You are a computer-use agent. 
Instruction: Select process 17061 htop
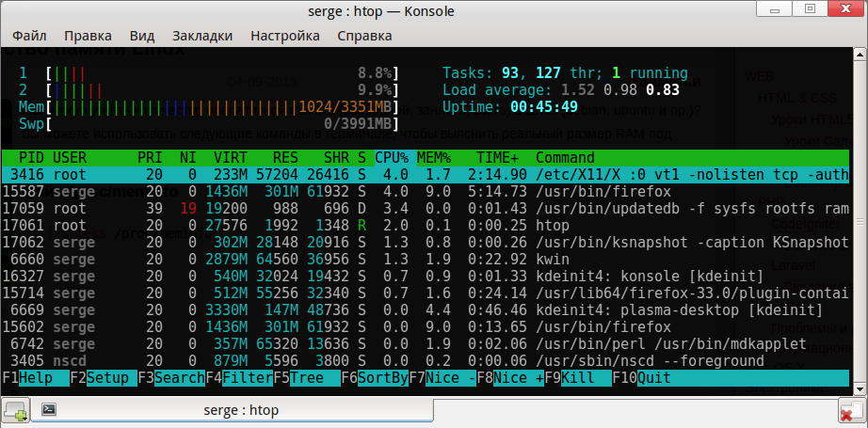[x=426, y=226]
